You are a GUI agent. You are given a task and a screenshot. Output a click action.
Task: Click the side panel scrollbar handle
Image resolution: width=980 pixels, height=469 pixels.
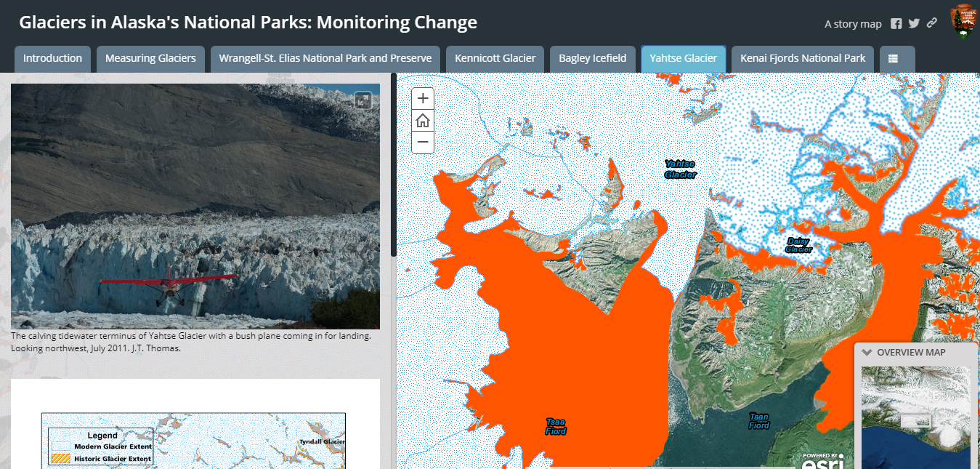coord(394,164)
